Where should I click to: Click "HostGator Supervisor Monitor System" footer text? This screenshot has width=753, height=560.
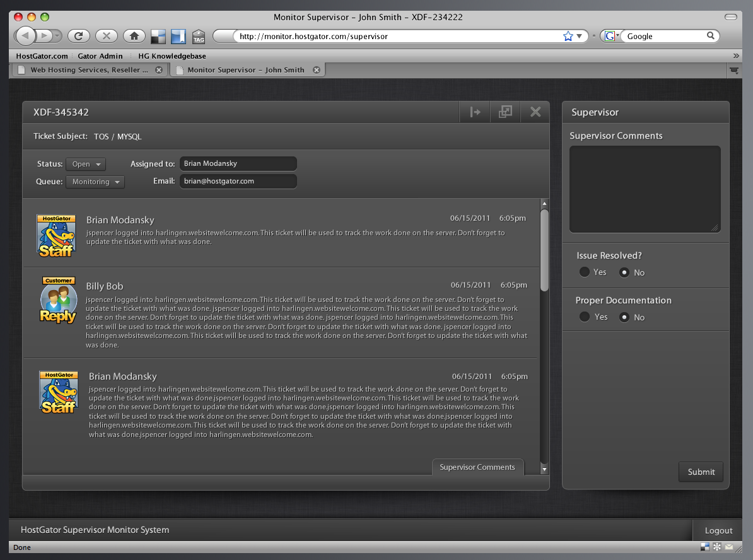tap(95, 530)
